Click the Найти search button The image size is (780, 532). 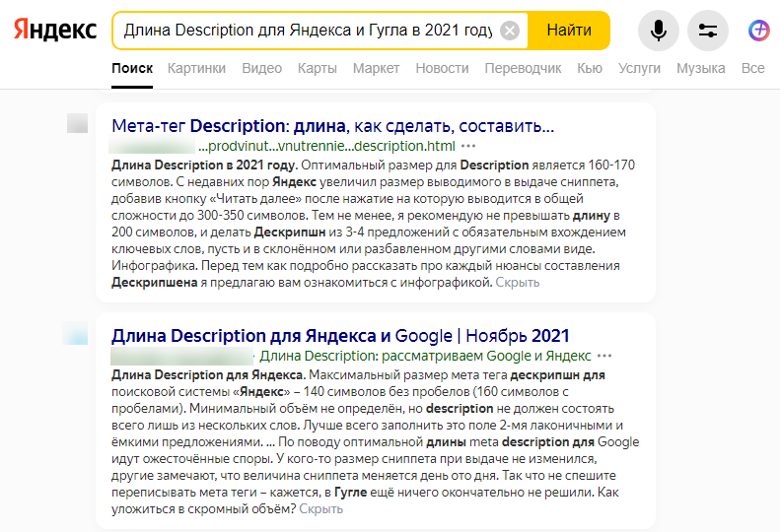point(569,31)
